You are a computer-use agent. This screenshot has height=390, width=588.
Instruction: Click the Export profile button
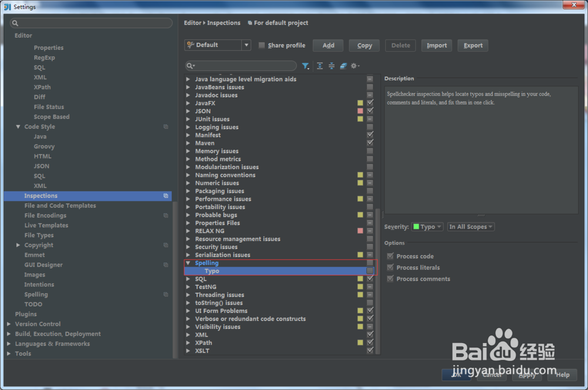coord(473,45)
